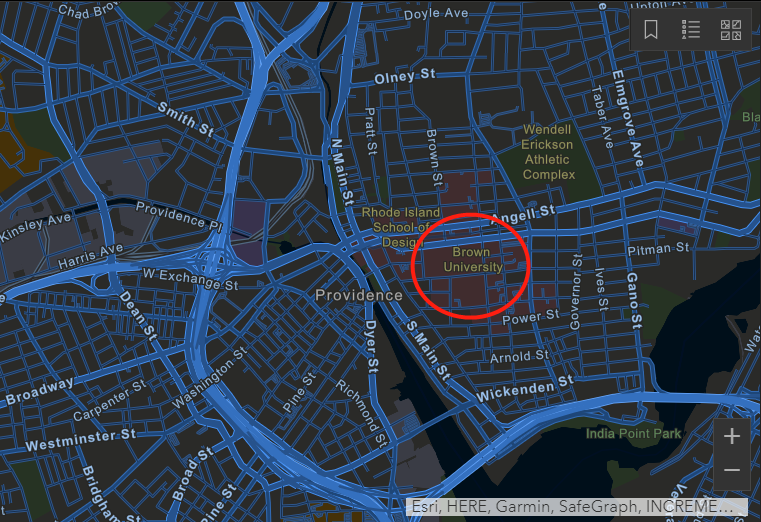Image resolution: width=761 pixels, height=522 pixels.
Task: Click the Smith St label
Action: coord(185,119)
